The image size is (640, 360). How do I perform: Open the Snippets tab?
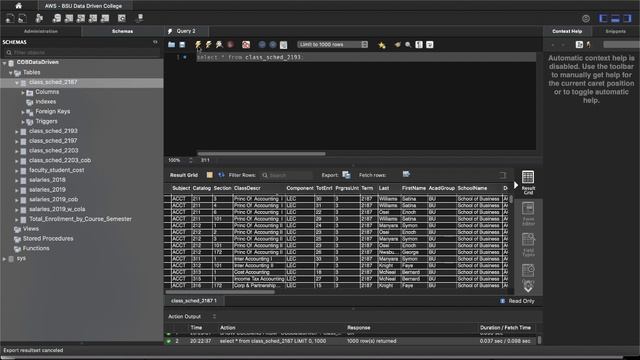click(616, 31)
